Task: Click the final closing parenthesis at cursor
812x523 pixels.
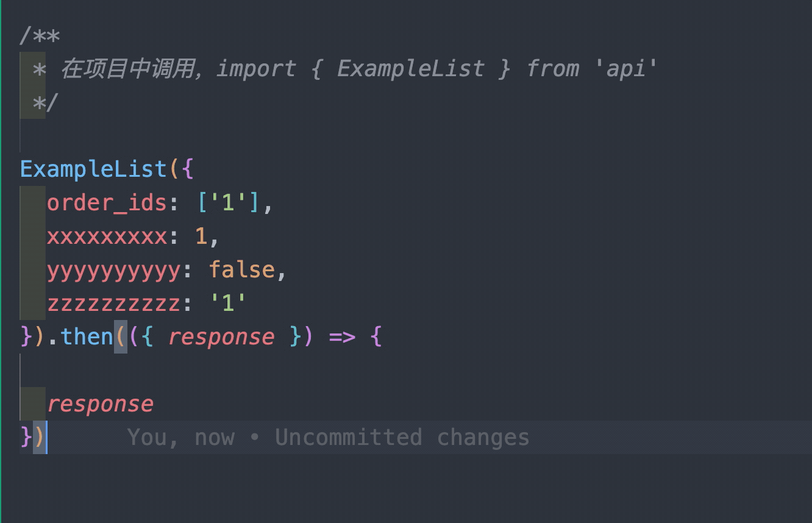Action: (40, 438)
